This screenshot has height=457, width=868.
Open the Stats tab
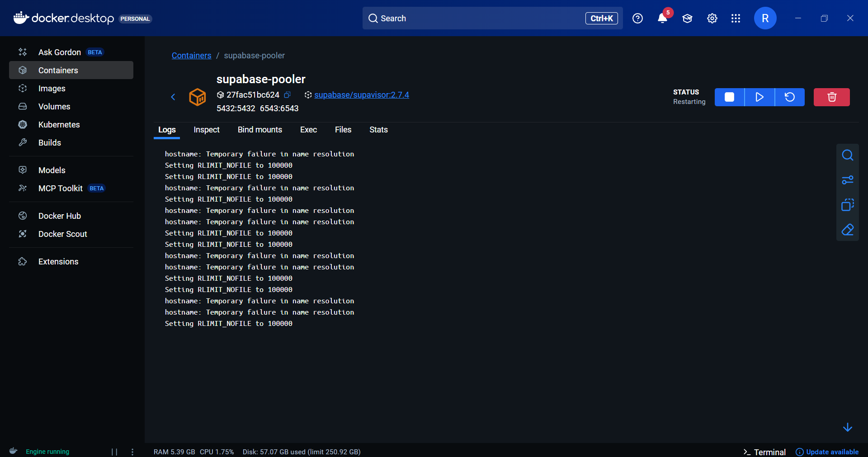378,130
